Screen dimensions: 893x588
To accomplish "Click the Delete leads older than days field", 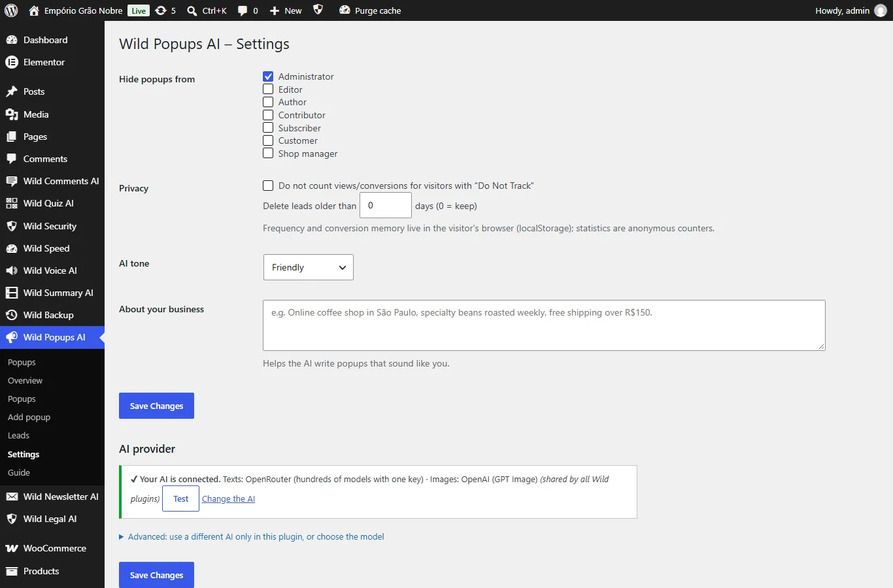I will (x=386, y=205).
